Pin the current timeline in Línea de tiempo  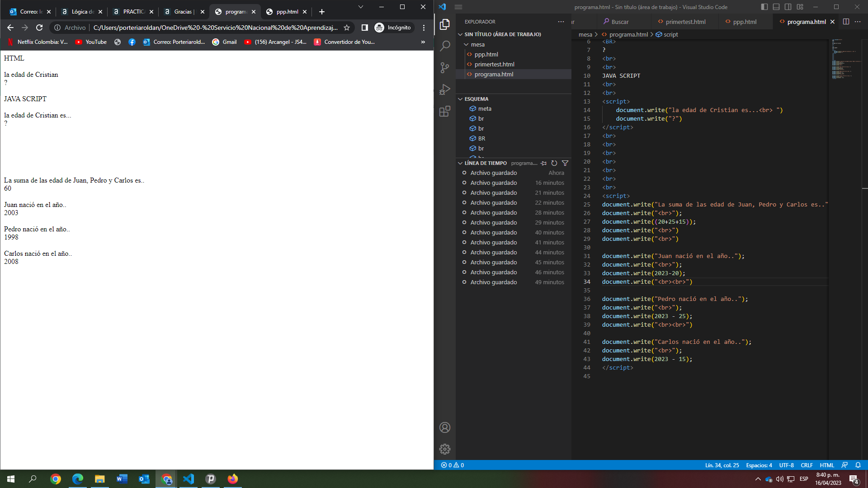click(544, 163)
